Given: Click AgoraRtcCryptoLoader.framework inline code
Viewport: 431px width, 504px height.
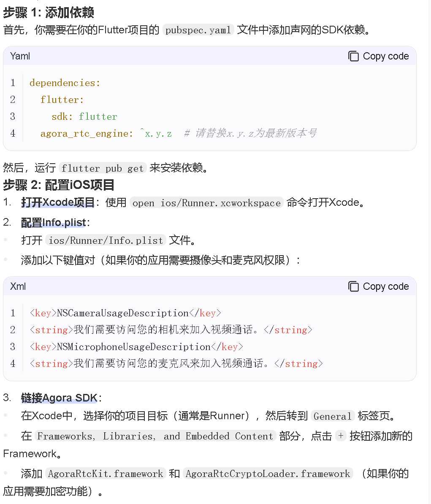Looking at the screenshot, I should pyautogui.click(x=268, y=474).
